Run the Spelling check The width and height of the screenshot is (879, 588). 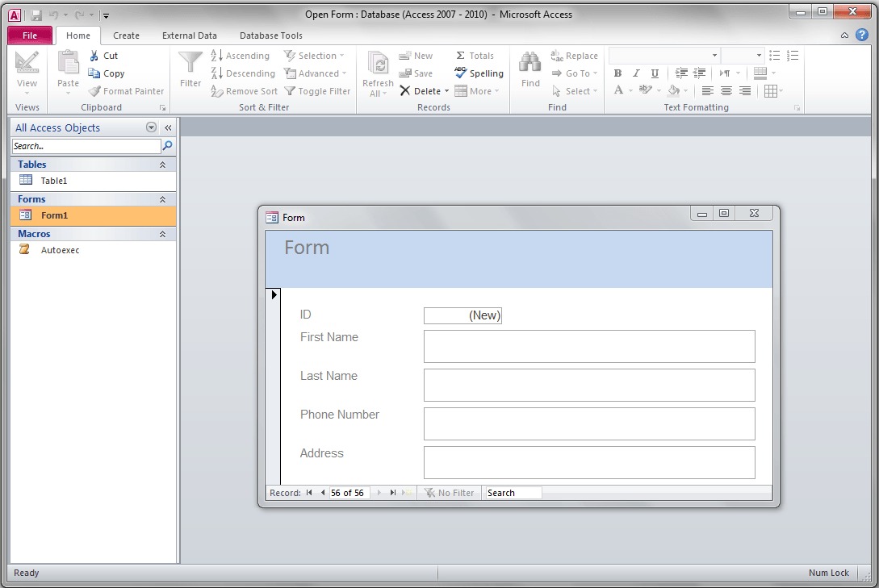click(x=479, y=73)
